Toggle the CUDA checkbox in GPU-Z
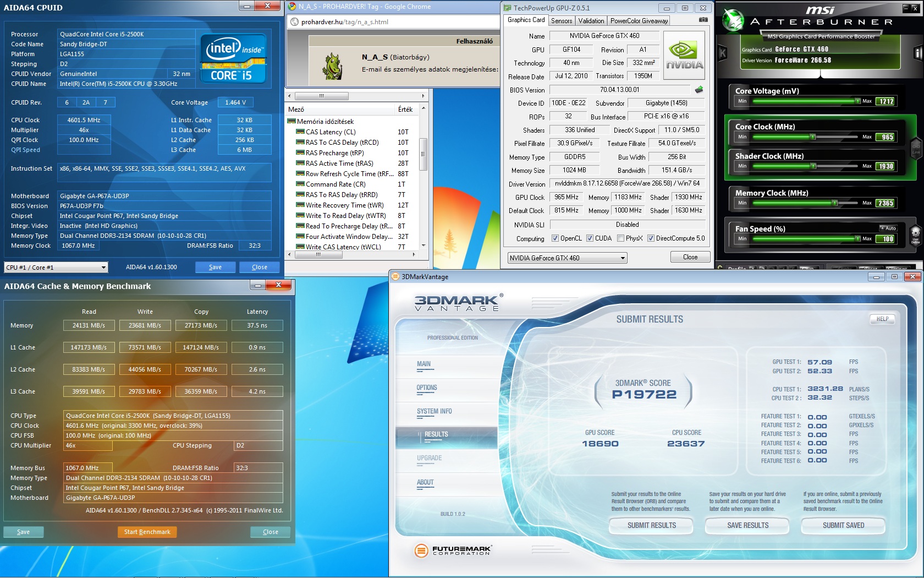 pos(590,238)
